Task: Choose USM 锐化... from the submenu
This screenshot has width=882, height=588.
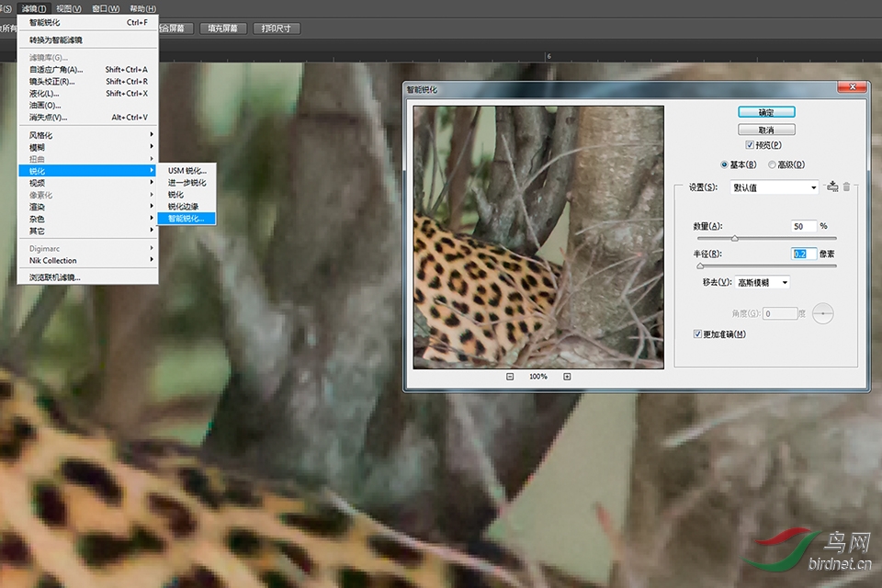Action: click(187, 171)
